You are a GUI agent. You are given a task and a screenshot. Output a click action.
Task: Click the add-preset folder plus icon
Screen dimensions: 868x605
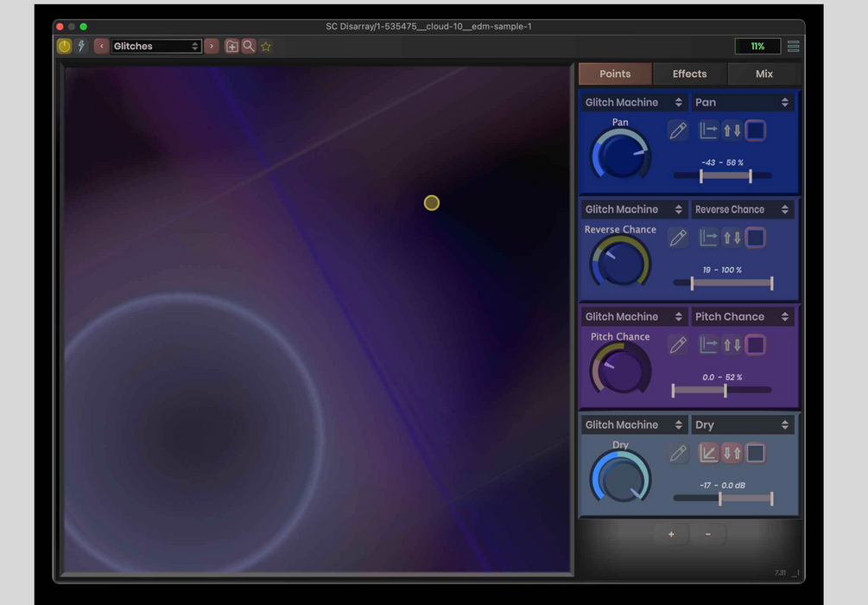[x=232, y=46]
